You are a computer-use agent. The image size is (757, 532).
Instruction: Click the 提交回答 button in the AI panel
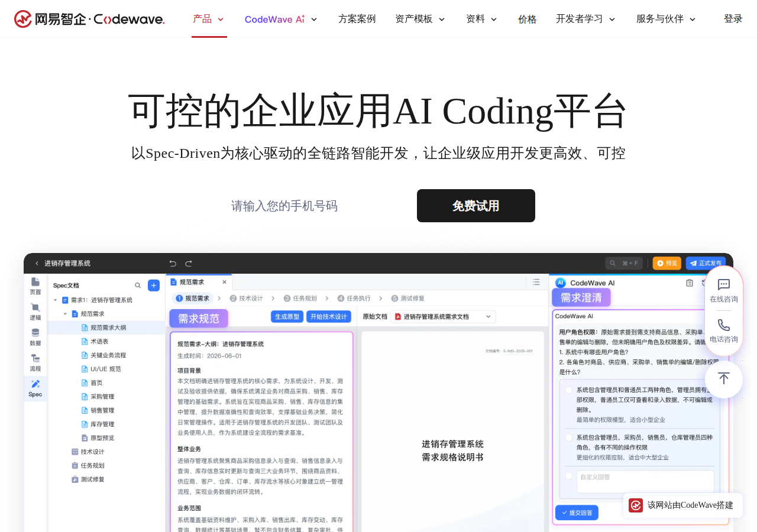pos(577,512)
